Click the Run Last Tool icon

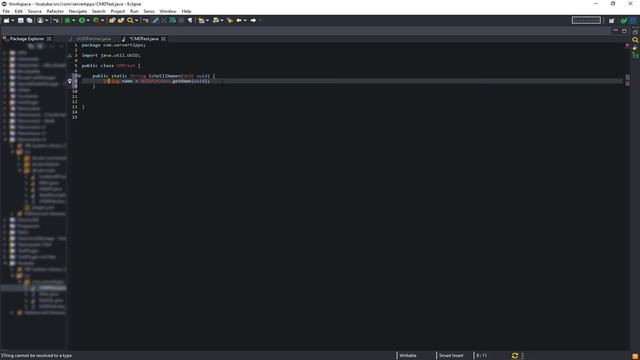pos(96,20)
